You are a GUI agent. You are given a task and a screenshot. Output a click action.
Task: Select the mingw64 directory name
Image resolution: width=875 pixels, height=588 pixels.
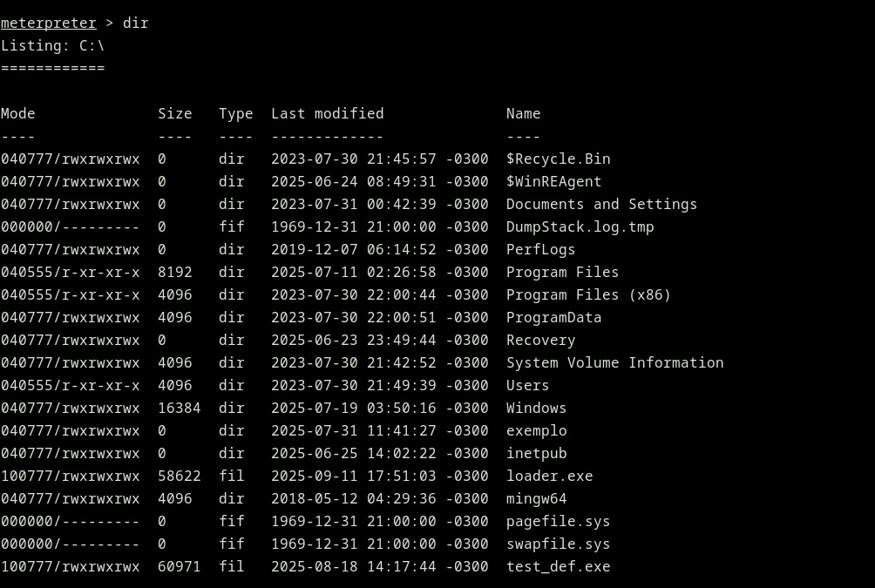point(536,498)
